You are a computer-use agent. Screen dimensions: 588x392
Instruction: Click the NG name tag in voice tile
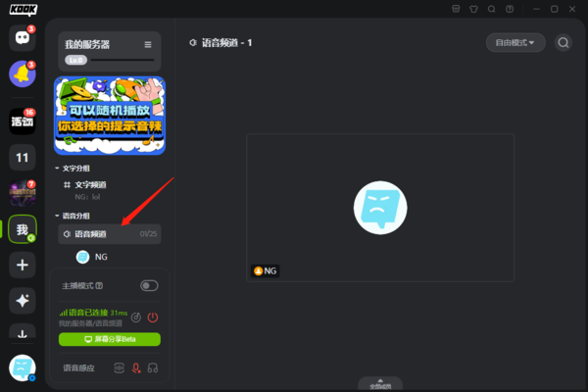pos(266,270)
